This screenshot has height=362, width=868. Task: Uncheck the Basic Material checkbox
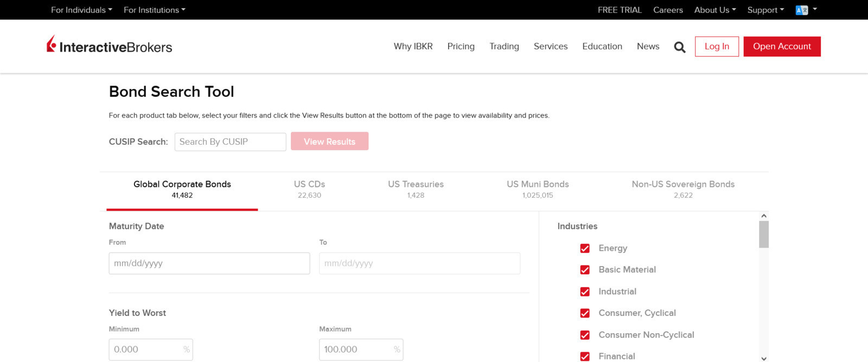(x=585, y=270)
